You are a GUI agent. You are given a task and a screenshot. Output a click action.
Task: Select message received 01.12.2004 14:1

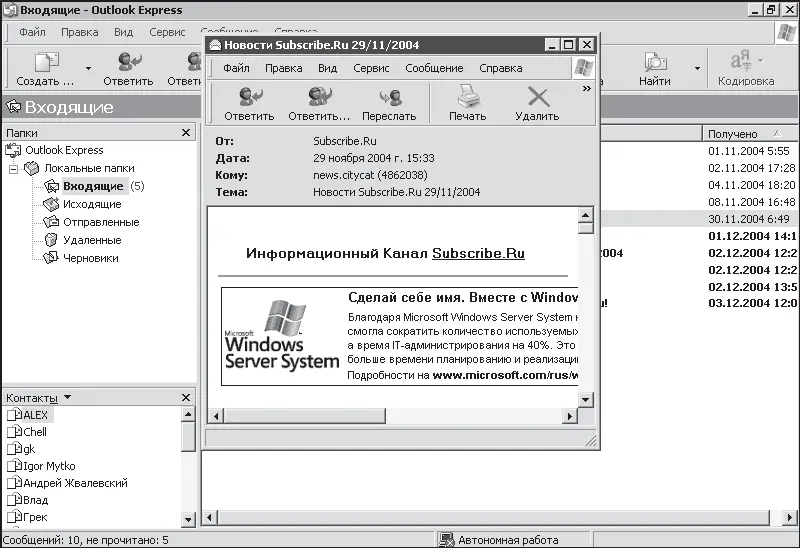click(x=753, y=236)
